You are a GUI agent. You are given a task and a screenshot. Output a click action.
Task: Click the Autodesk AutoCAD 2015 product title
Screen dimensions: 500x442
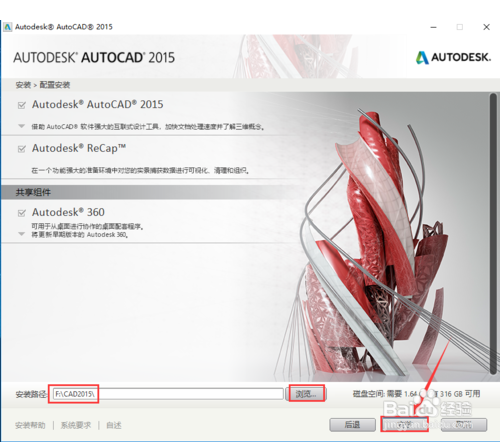point(98,105)
